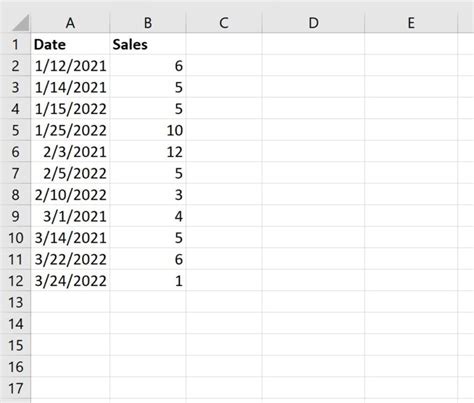
Task: Select cell containing 1/12/2021
Action: click(70, 65)
